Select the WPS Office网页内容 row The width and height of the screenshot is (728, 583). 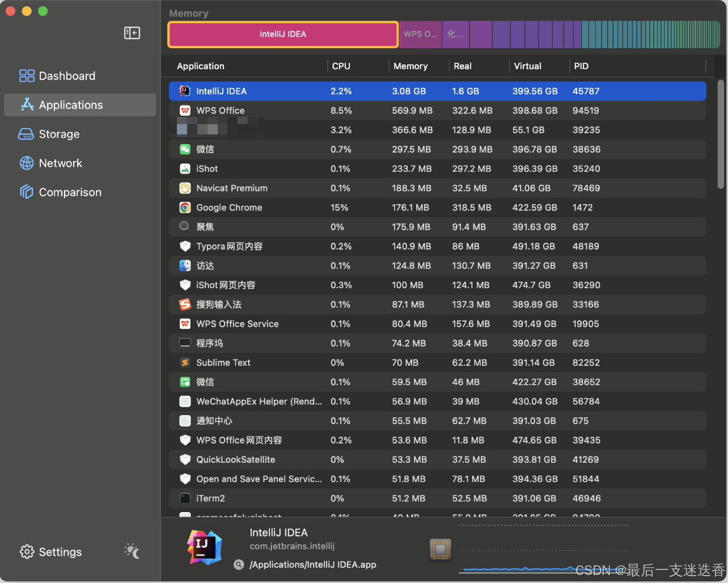click(437, 440)
